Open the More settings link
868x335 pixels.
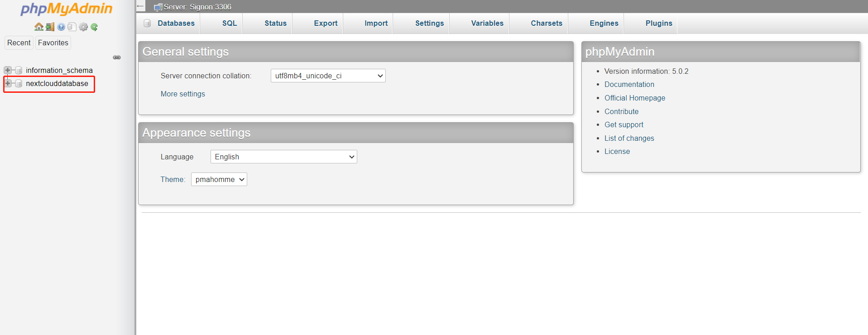click(x=183, y=94)
